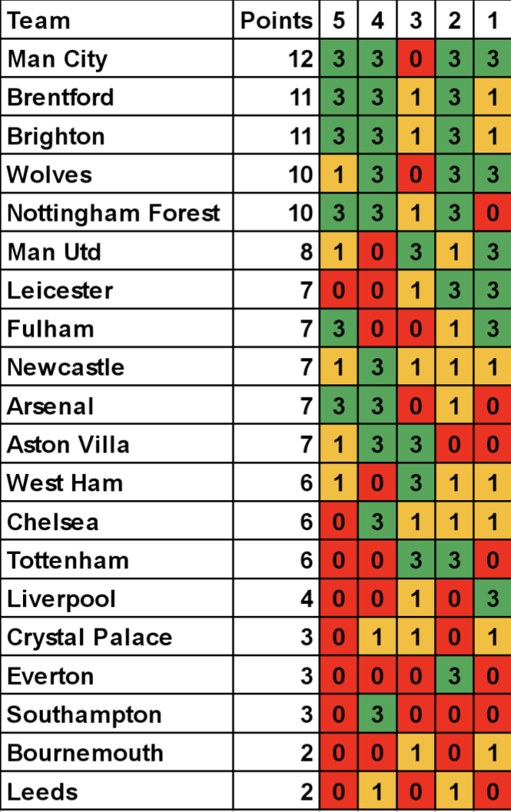511x812 pixels.
Task: Select Liverpool's 4 points cell
Action: (308, 598)
